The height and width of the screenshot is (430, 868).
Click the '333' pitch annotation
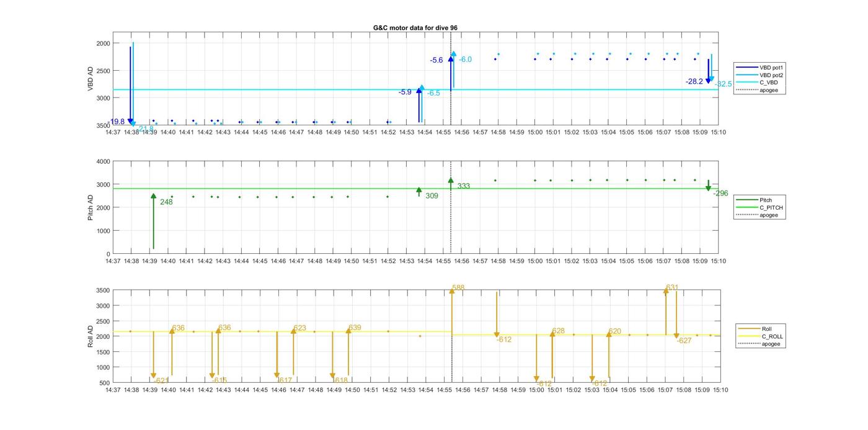coord(463,186)
